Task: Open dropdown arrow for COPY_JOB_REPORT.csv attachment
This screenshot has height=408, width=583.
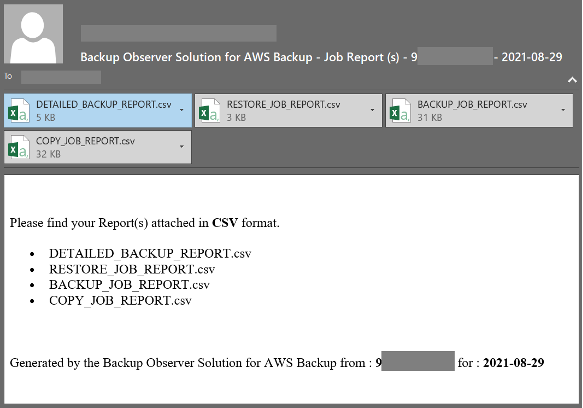Action: pos(181,147)
